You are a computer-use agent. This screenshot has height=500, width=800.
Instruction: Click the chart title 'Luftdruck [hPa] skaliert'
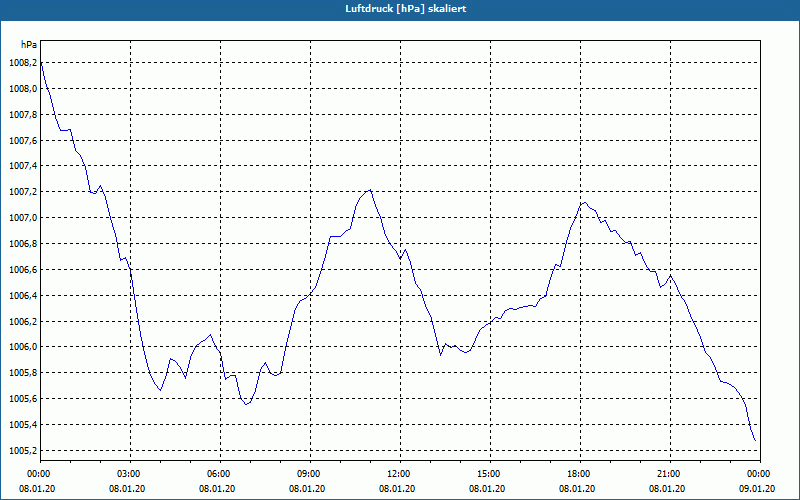tap(406, 9)
